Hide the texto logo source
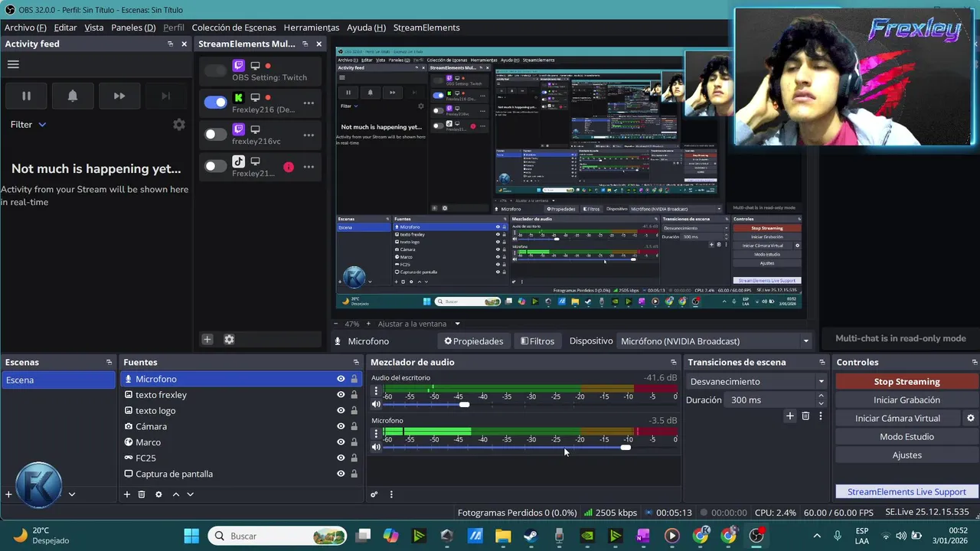Image resolution: width=980 pixels, height=551 pixels. click(x=341, y=411)
